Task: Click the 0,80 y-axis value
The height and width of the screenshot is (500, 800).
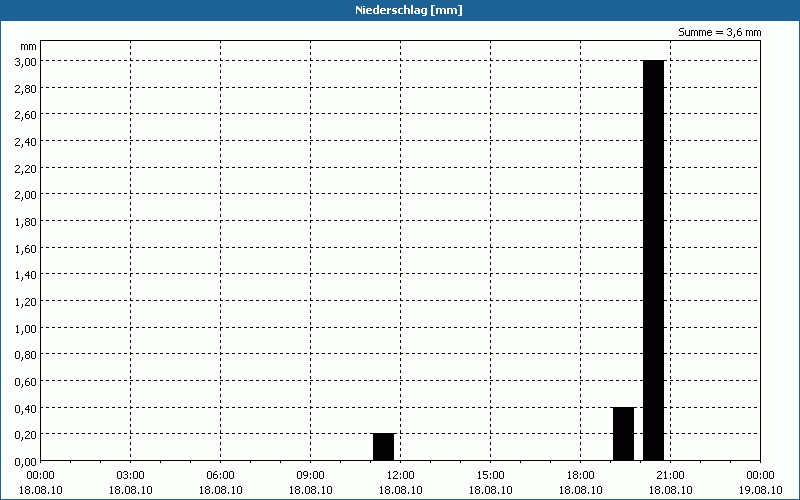Action: tap(26, 355)
